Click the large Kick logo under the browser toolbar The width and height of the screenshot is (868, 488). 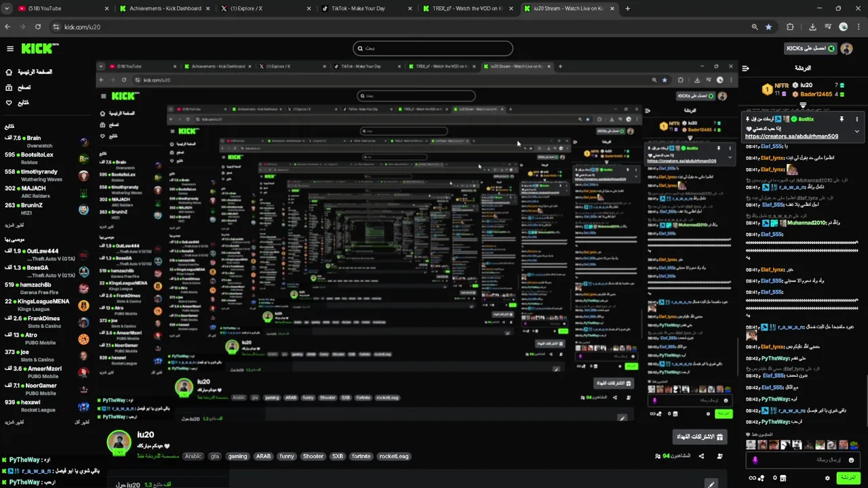(40, 49)
